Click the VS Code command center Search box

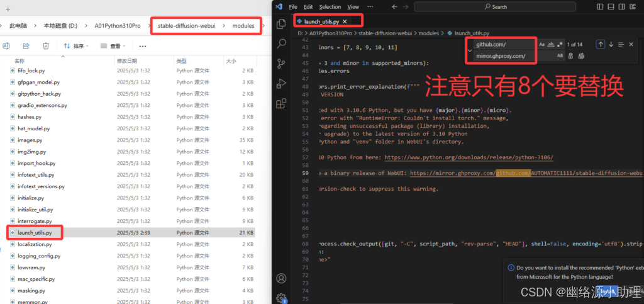[x=496, y=6]
